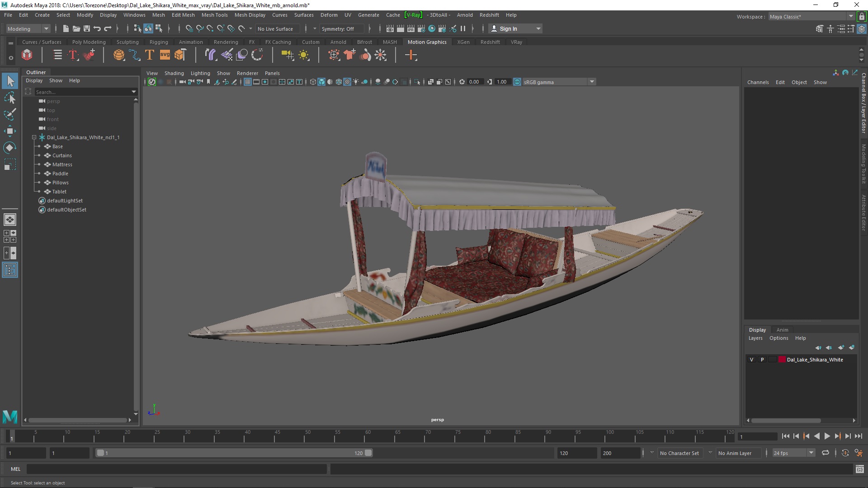Collapse the Dal_Lake_Shikara_White_ncl1_1 group
The width and height of the screenshot is (868, 488).
[34, 137]
